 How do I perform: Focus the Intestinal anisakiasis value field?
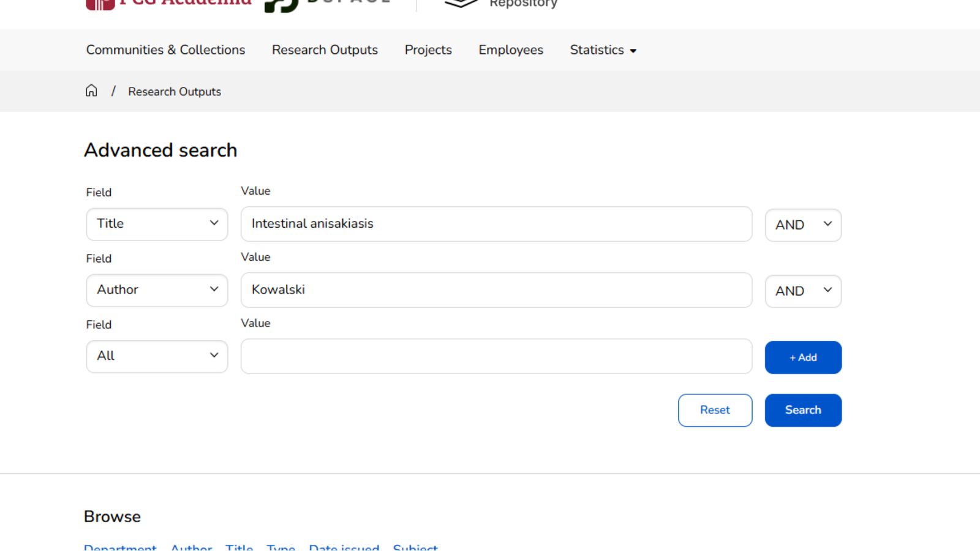496,224
